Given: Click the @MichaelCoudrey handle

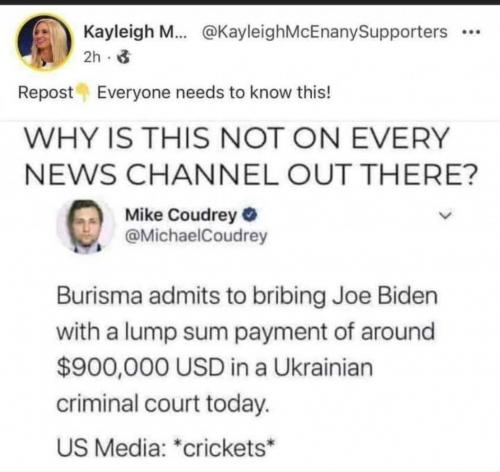Looking at the screenshot, I should point(196,236).
